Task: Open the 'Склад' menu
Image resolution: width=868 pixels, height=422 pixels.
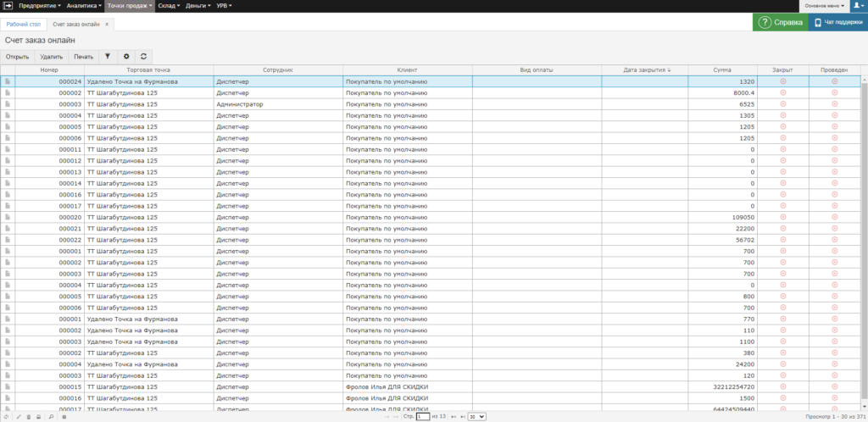Action: 169,6
